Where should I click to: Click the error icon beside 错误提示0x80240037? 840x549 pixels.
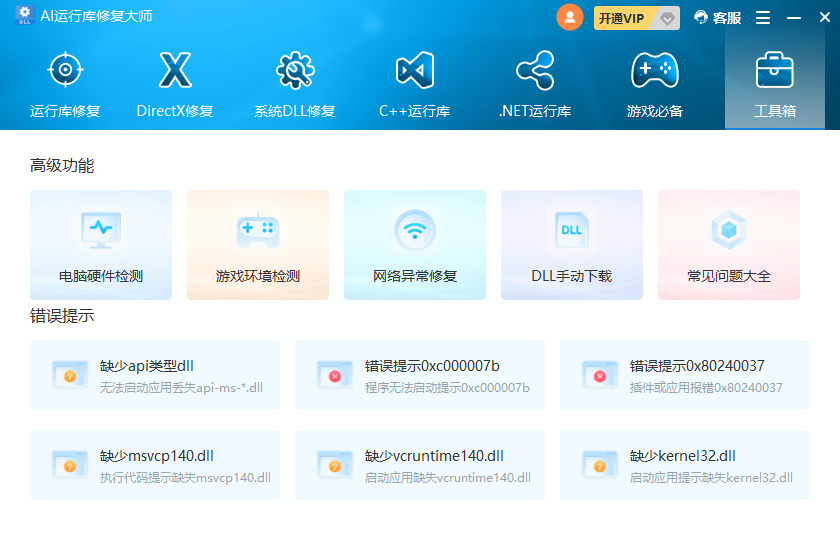(x=600, y=375)
